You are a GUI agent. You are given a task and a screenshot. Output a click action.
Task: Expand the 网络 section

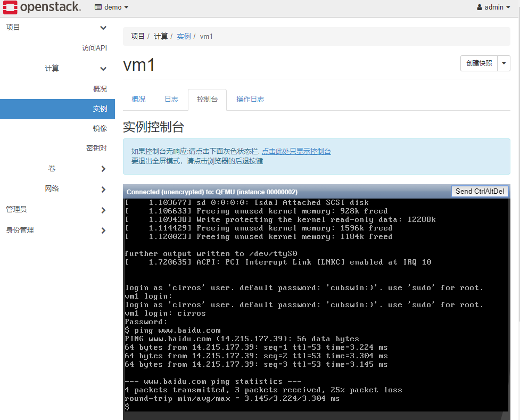(103, 188)
